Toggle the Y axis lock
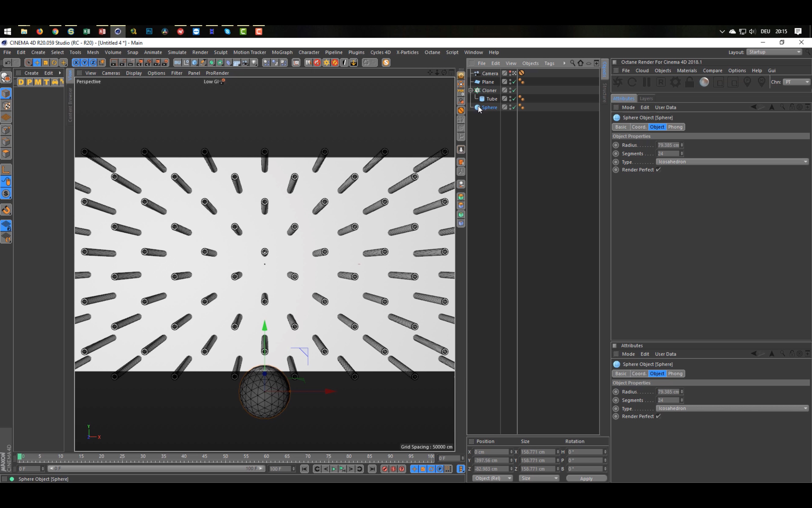Screen dimensions: 812x508 (85, 62)
